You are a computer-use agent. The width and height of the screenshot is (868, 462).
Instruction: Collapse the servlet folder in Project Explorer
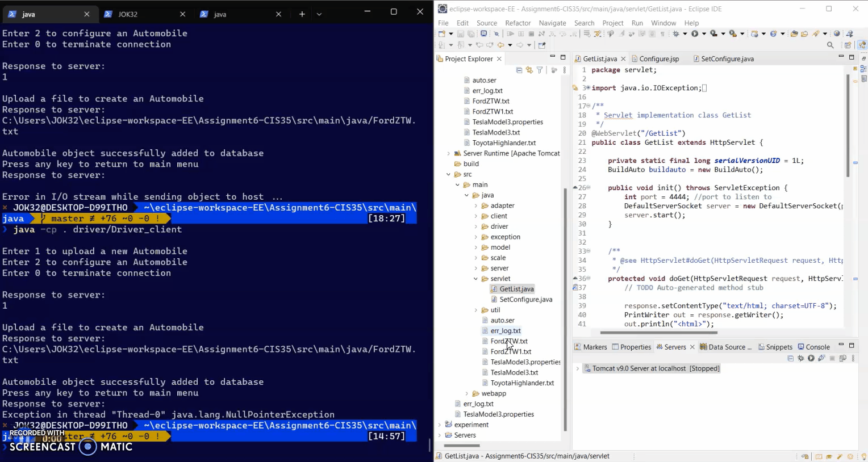[x=476, y=279]
